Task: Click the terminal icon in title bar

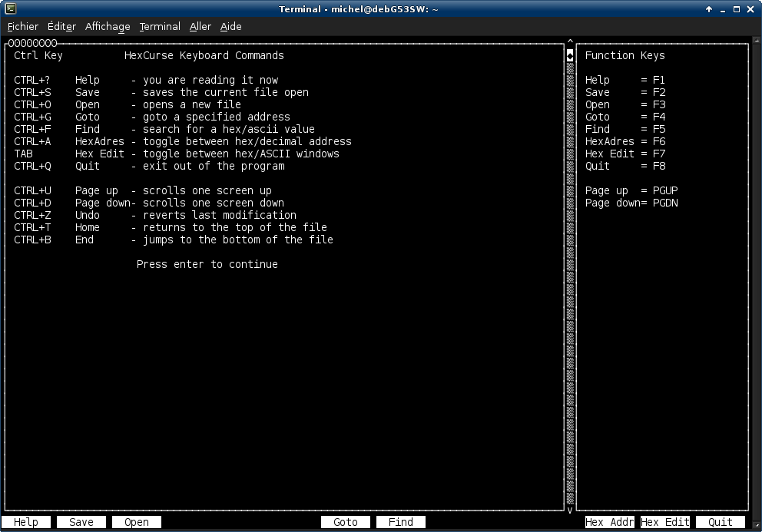Action: click(x=10, y=8)
